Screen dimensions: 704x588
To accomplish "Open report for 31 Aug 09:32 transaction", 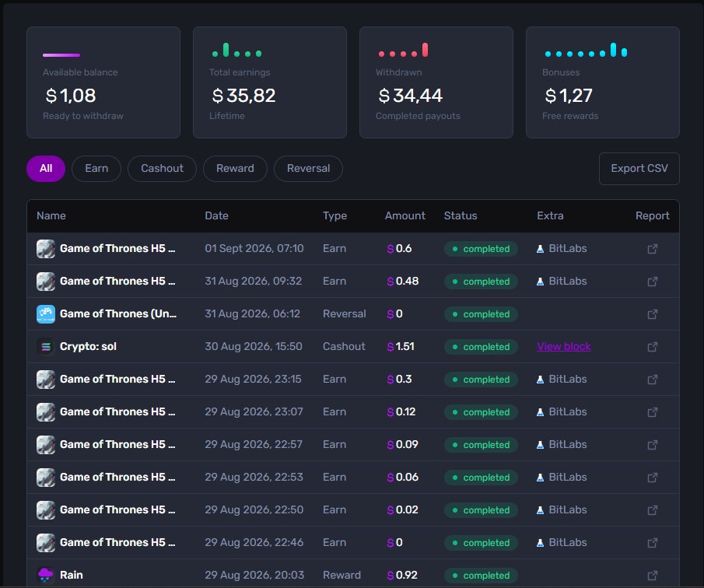I will (x=653, y=282).
